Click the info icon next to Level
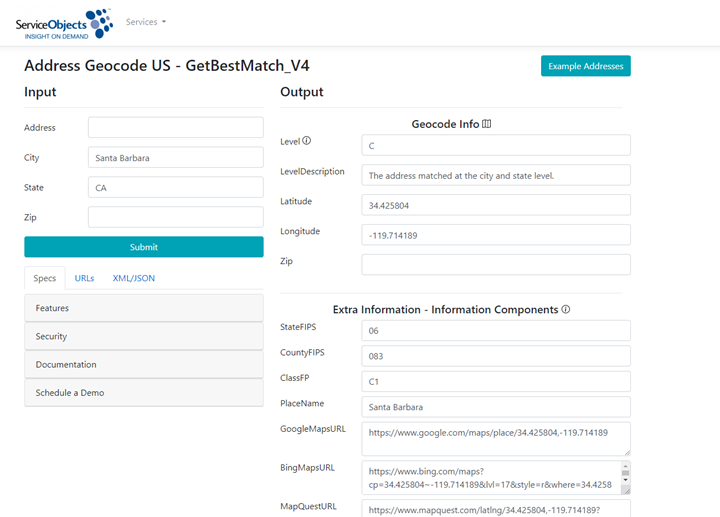The height and width of the screenshot is (517, 720). point(307,141)
